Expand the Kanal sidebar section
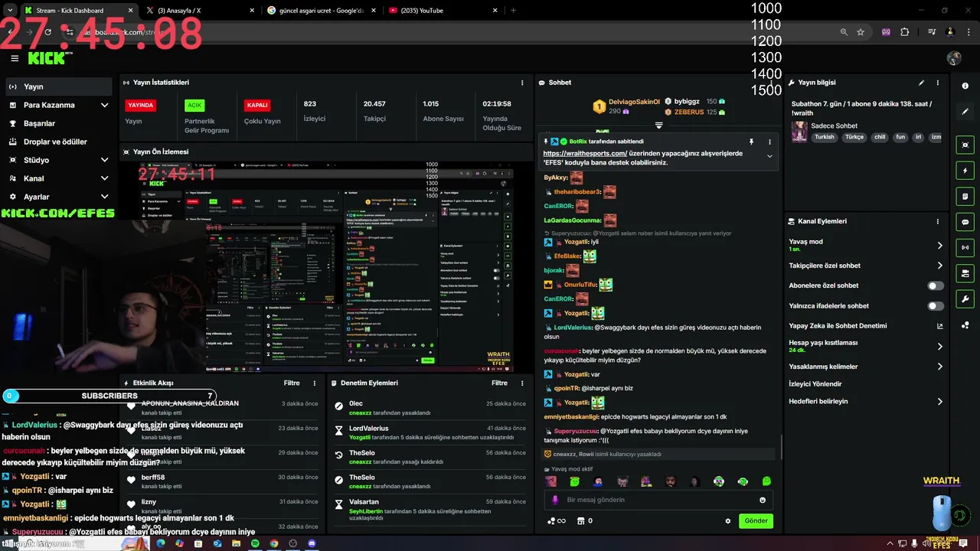This screenshot has height=551, width=980. pyautogui.click(x=104, y=178)
